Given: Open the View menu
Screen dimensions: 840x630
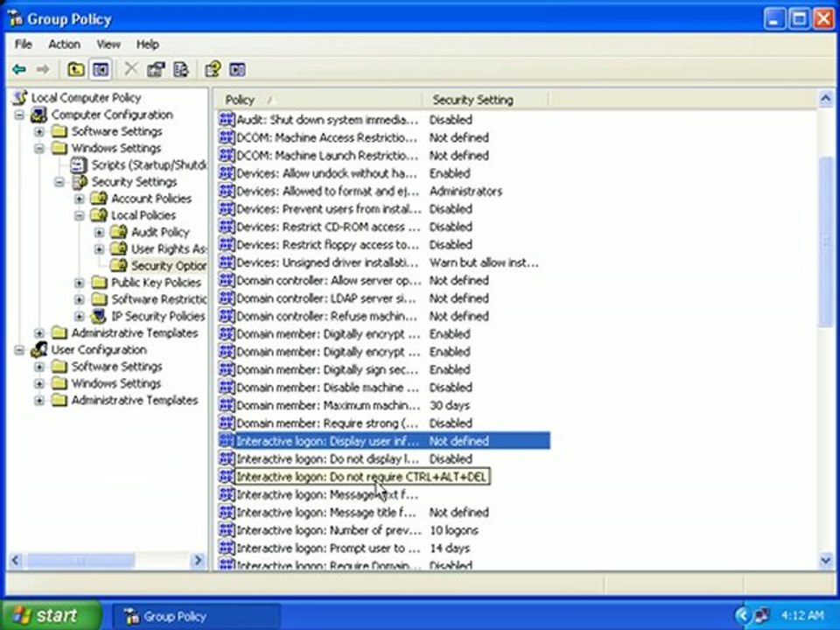Looking at the screenshot, I should pos(108,44).
